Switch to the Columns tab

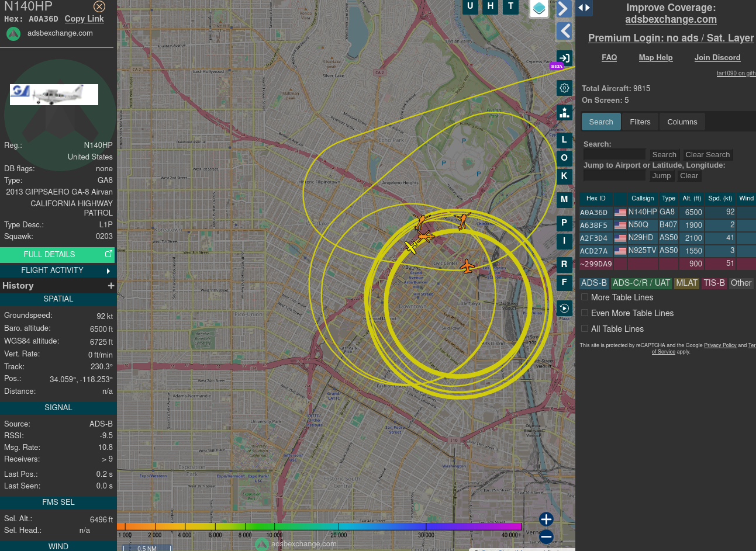(682, 122)
